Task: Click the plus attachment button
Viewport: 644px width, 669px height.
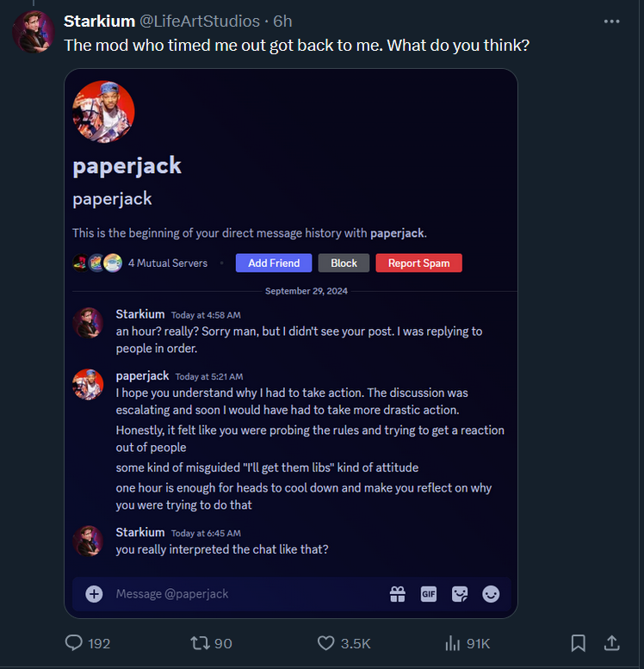Action: 94,594
